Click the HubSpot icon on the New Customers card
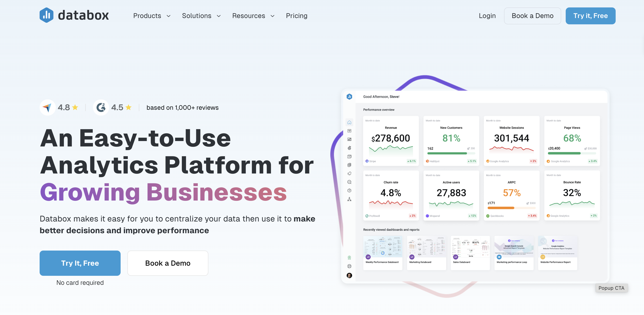The width and height of the screenshot is (644, 315). coord(427,161)
